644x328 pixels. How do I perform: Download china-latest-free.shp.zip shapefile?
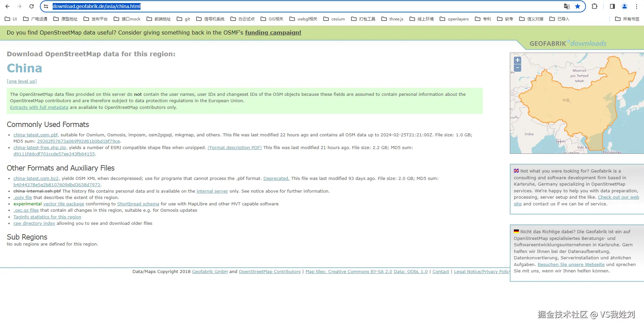(x=40, y=148)
